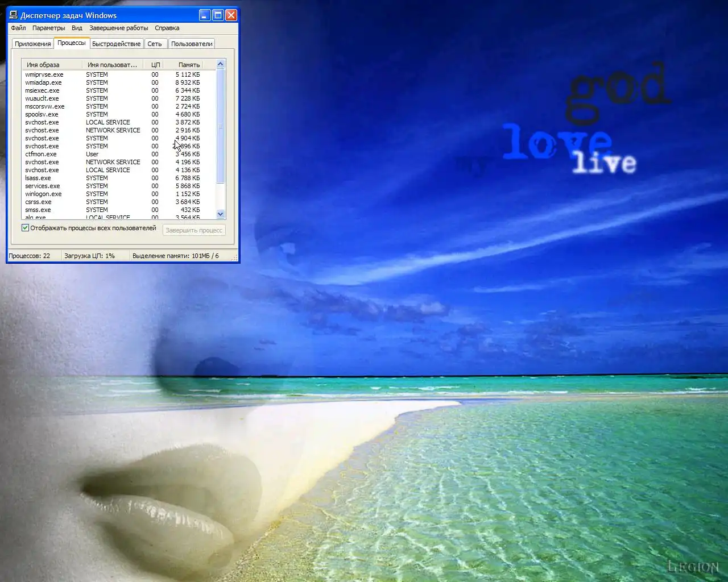Click the process list scroll down arrow
Screen dimensions: 728x582
point(221,214)
